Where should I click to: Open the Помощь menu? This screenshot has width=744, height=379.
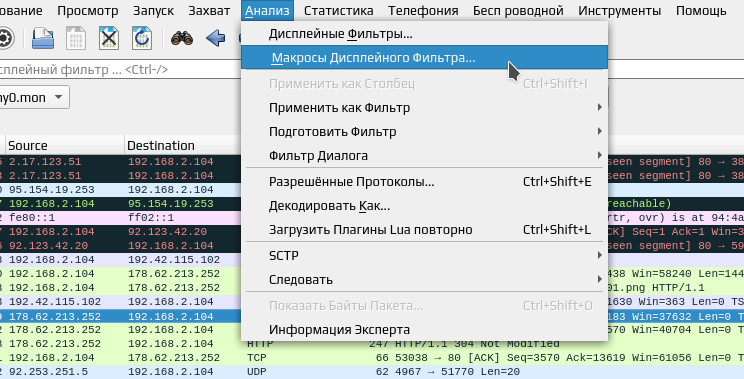(701, 10)
